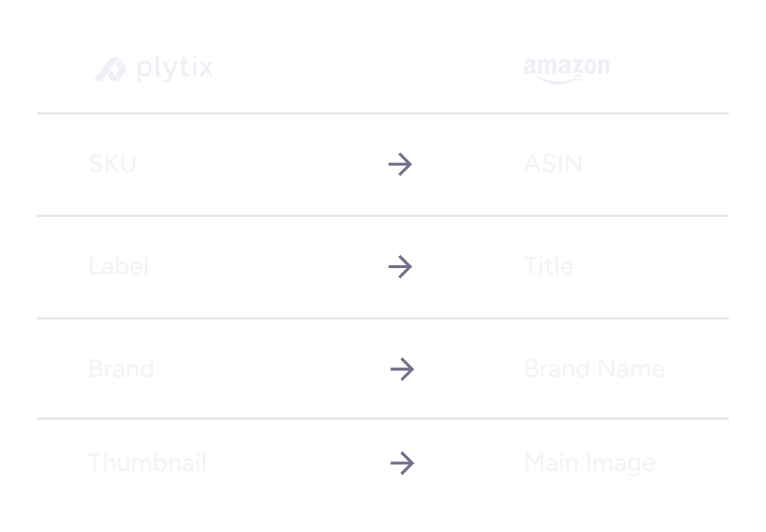Select the SKU attribute
Screen dimensions: 766x532
coord(112,164)
